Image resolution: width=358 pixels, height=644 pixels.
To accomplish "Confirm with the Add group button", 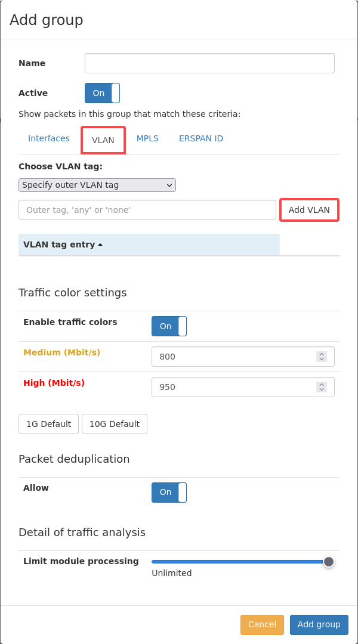I will pyautogui.click(x=319, y=625).
